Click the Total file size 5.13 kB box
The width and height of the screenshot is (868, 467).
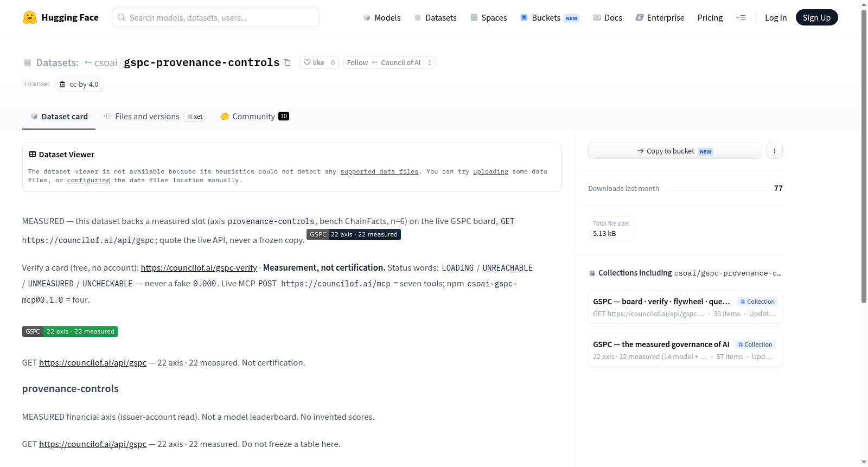point(611,229)
